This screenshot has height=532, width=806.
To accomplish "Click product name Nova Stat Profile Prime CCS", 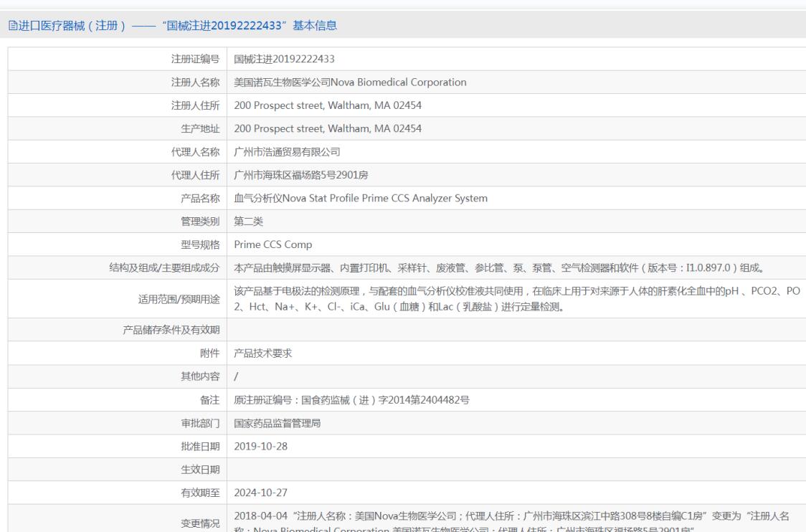I will (361, 199).
